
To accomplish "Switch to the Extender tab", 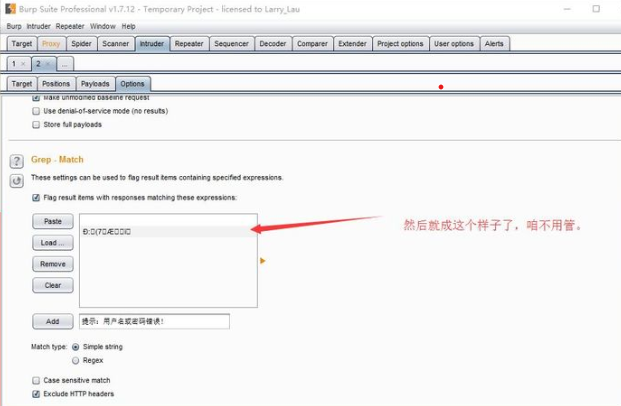I will (x=352, y=44).
